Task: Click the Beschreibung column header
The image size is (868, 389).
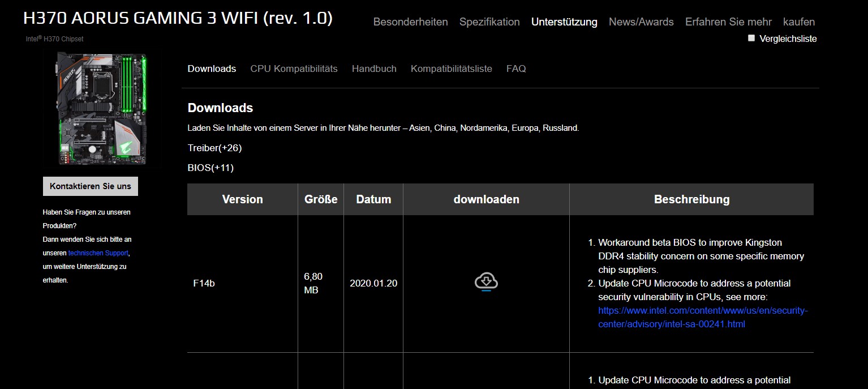Action: click(x=692, y=199)
